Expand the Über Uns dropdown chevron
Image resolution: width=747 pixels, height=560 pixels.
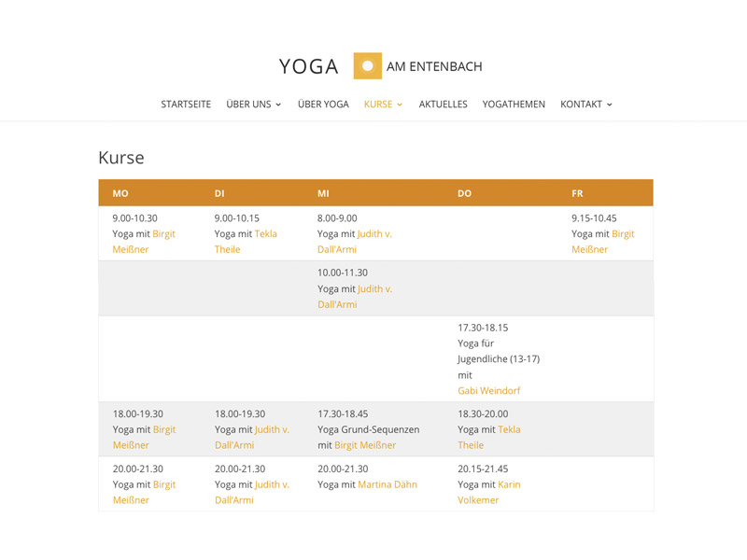278,105
